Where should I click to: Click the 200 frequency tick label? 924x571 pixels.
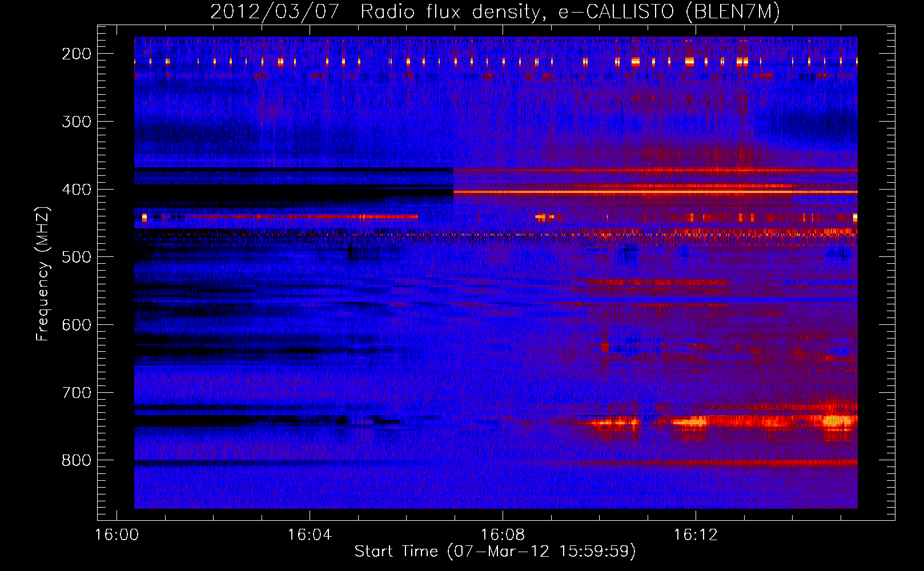[x=77, y=54]
